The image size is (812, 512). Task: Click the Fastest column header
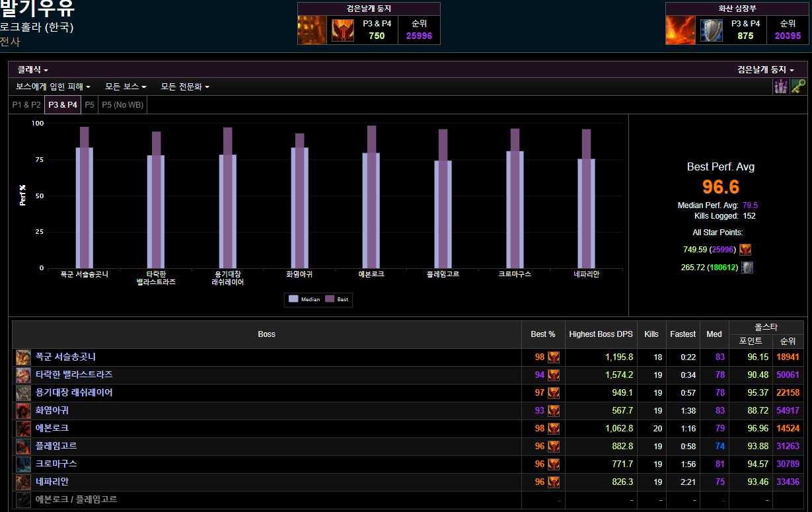click(x=683, y=334)
